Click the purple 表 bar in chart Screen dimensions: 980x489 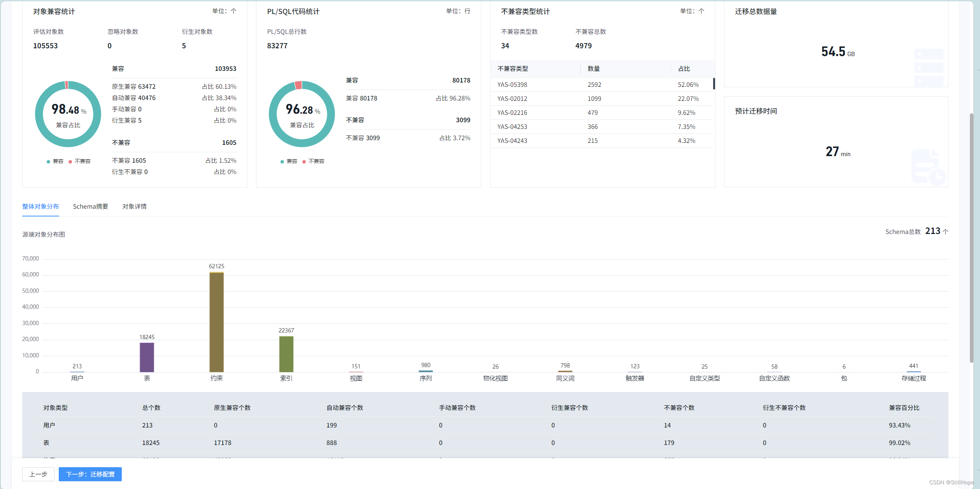[147, 357]
